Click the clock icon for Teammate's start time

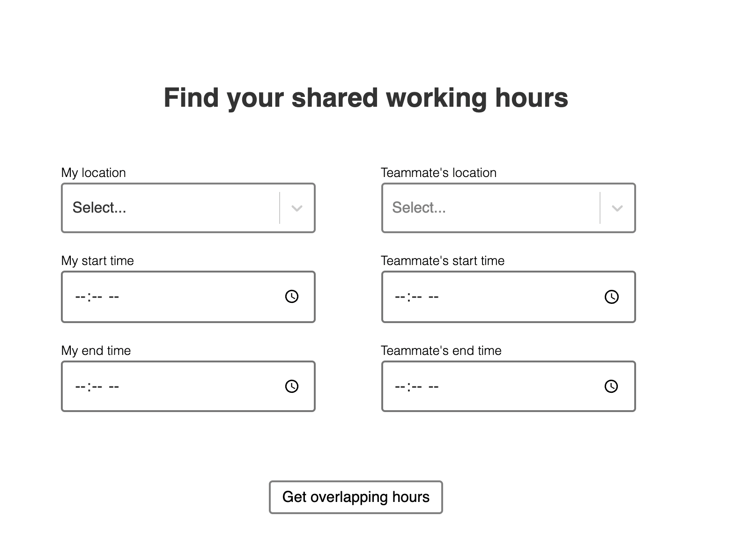612,296
